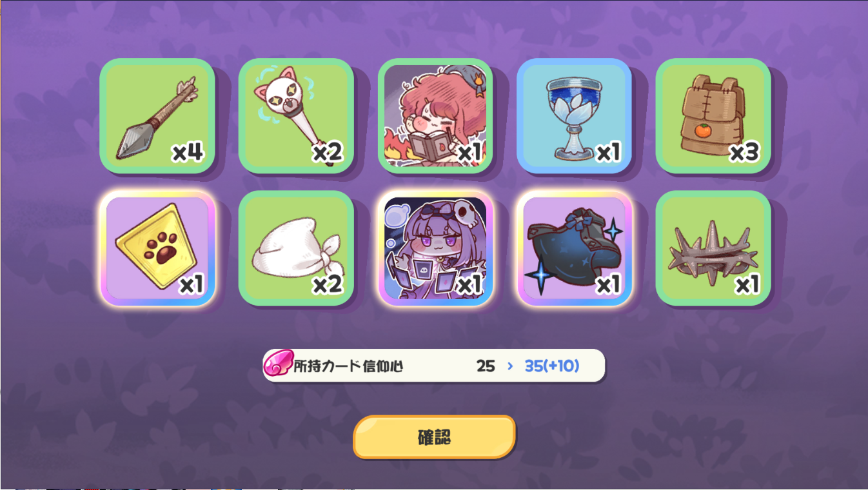
Task: Open the red-haired girl reading card
Action: pyautogui.click(x=435, y=116)
